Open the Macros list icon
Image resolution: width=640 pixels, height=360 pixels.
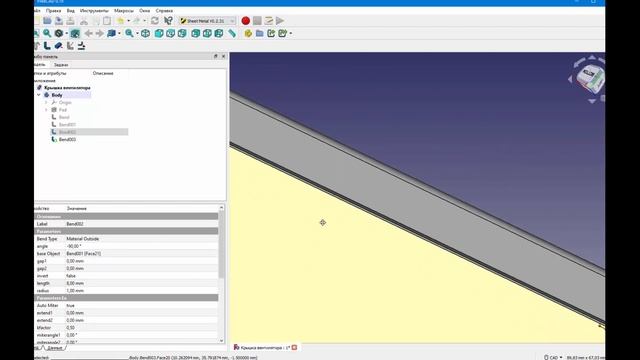coord(269,21)
